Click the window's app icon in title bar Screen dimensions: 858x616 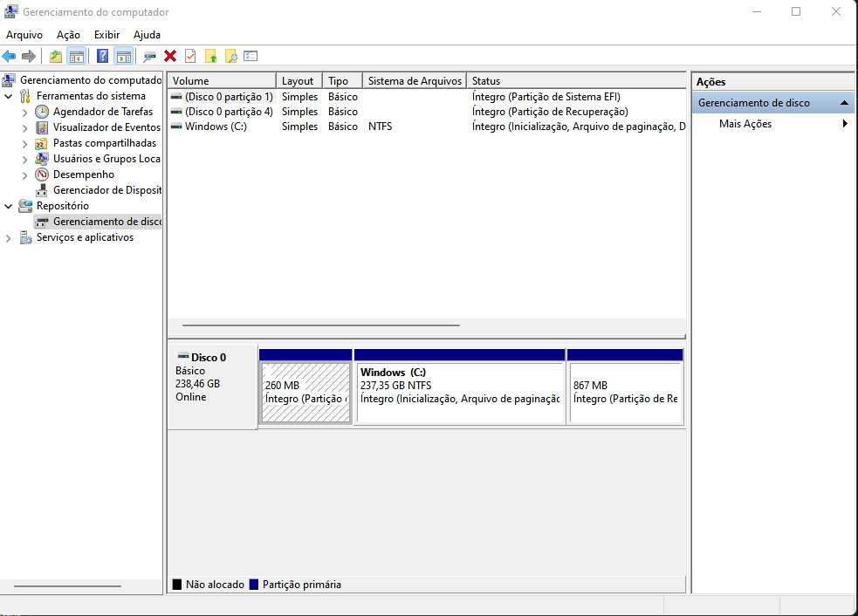10,11
